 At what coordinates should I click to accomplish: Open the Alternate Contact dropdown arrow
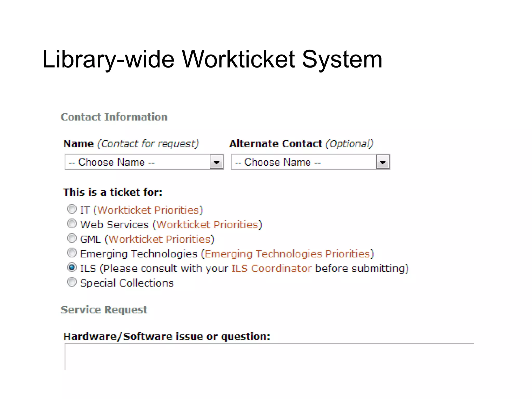tap(383, 162)
